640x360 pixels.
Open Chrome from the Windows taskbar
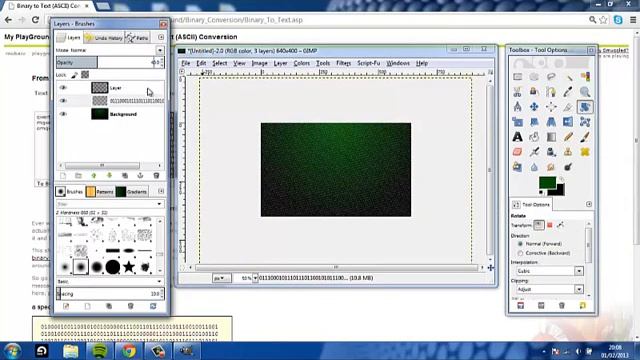click(x=129, y=351)
